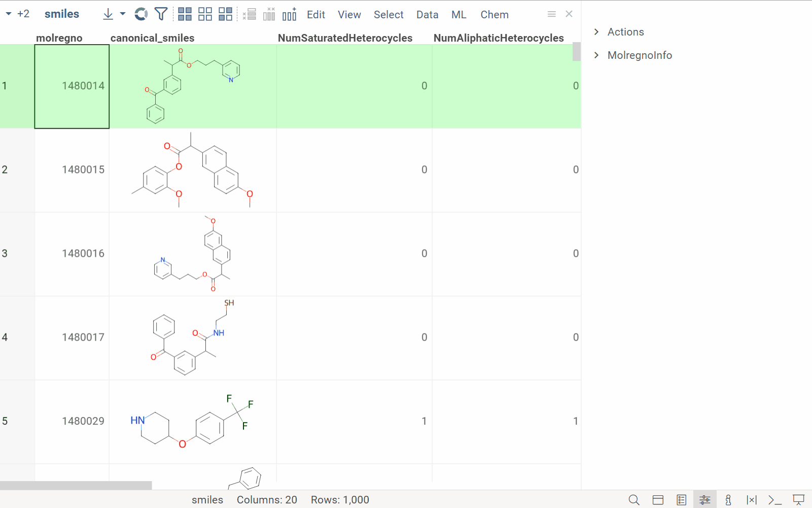Image resolution: width=812 pixels, height=508 pixels.
Task: Click the filter funnel icon
Action: coord(161,14)
